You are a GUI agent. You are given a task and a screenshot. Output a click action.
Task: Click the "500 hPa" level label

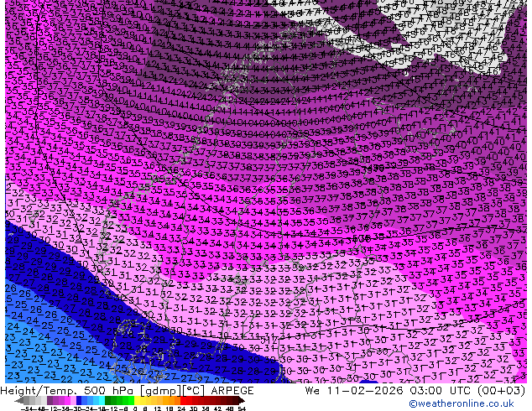pyautogui.click(x=110, y=391)
